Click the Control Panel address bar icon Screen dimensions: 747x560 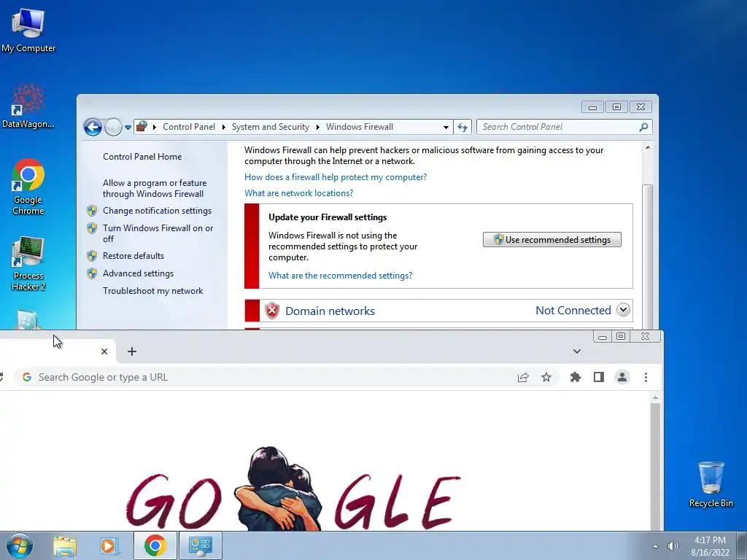[142, 127]
